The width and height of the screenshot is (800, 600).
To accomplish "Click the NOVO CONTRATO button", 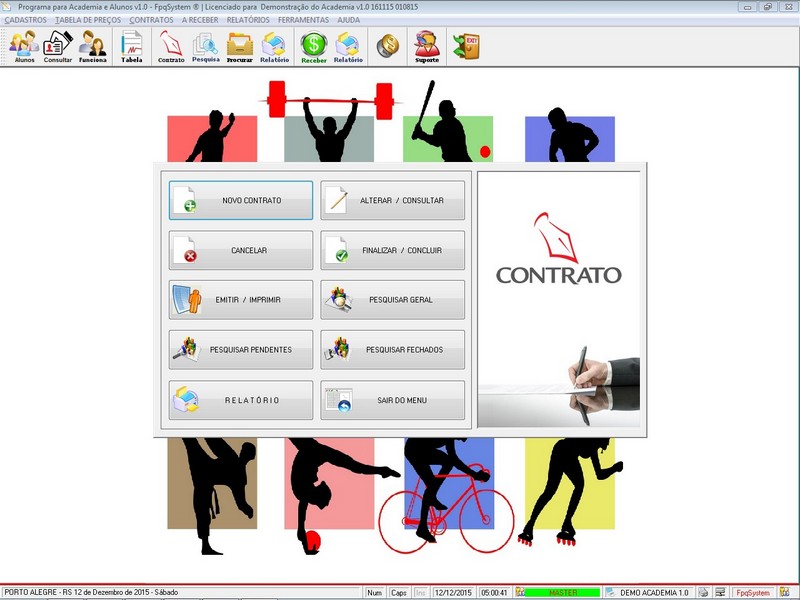I will click(241, 201).
